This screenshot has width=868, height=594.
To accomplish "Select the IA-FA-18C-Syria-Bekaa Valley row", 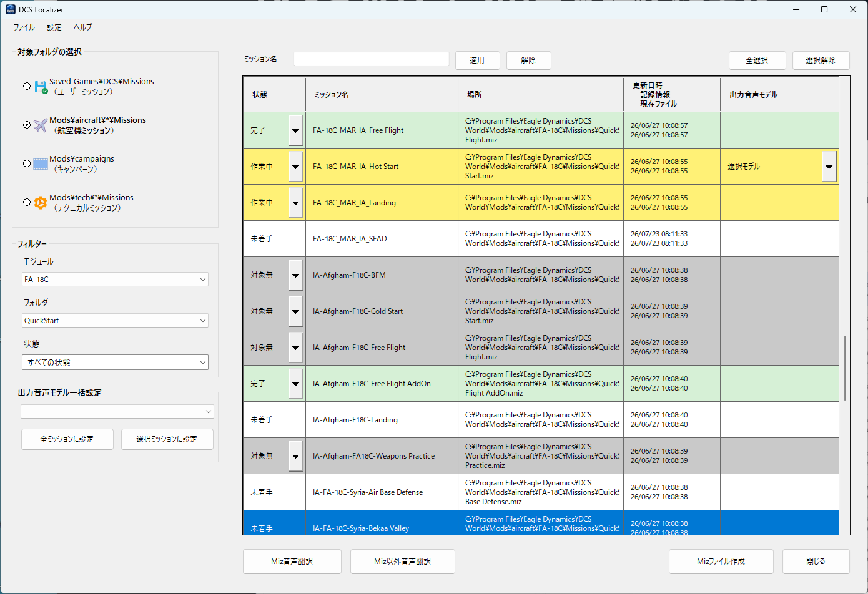I will tap(541, 523).
